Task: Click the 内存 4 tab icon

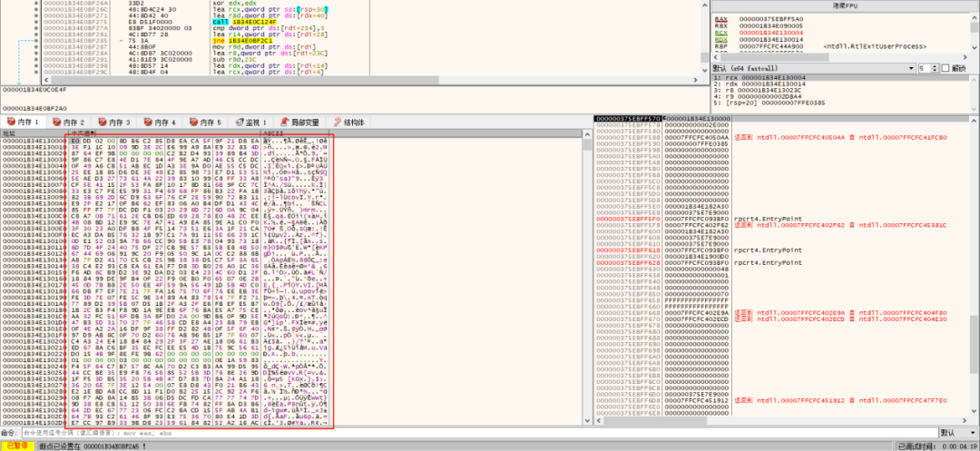Action: (x=147, y=122)
